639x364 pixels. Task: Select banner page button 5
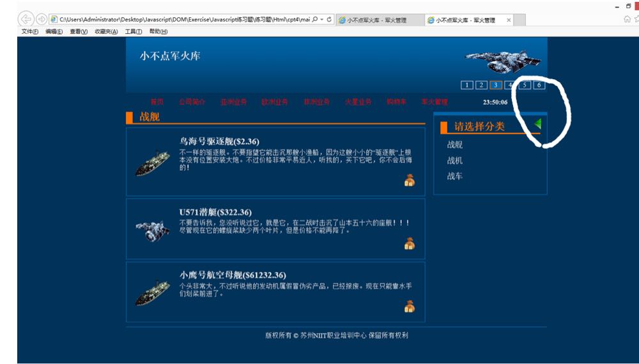(525, 85)
